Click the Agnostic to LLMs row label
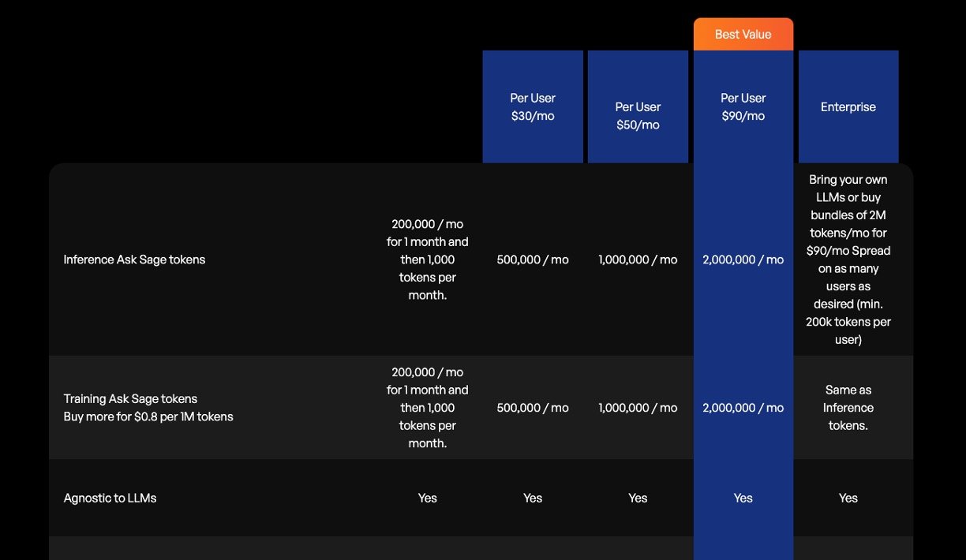This screenshot has height=560, width=966. click(x=110, y=498)
